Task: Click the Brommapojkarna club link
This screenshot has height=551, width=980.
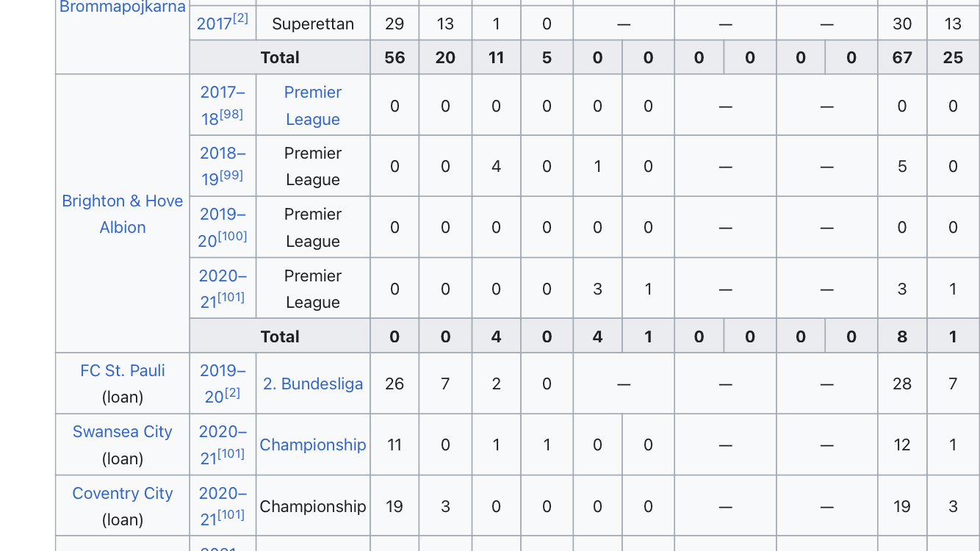Action: 123,7
